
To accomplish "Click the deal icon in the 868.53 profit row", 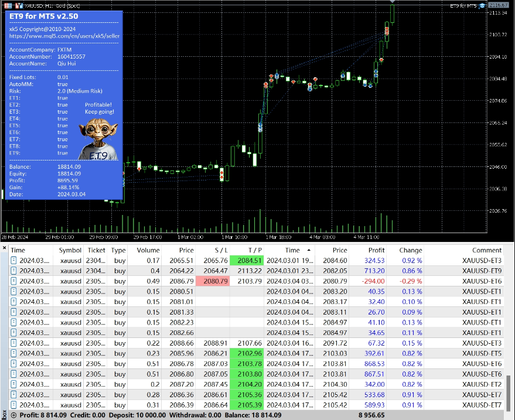I will (14, 364).
